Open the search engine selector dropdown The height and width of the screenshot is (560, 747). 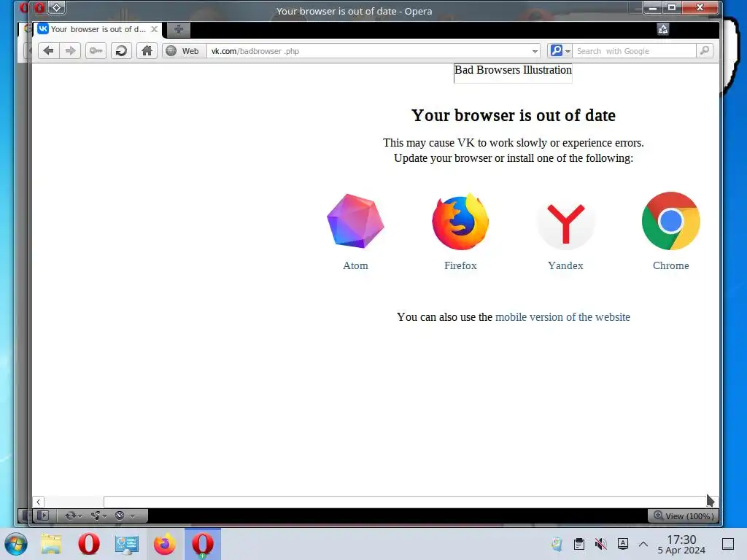pos(560,50)
